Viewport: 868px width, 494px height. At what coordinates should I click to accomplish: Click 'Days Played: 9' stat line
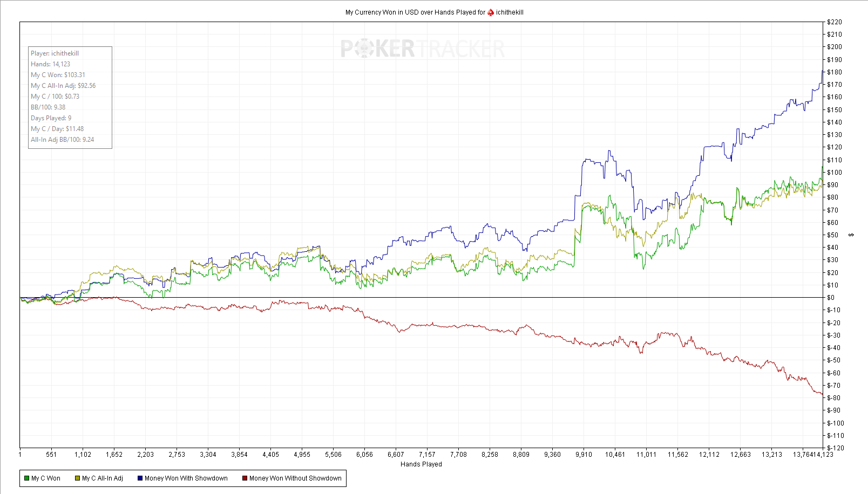51,118
